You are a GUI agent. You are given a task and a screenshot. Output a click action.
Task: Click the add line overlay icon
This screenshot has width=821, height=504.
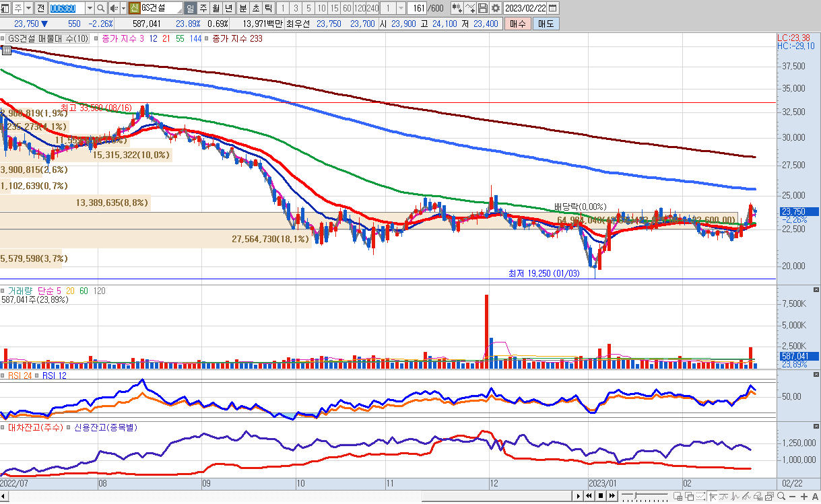470,8
